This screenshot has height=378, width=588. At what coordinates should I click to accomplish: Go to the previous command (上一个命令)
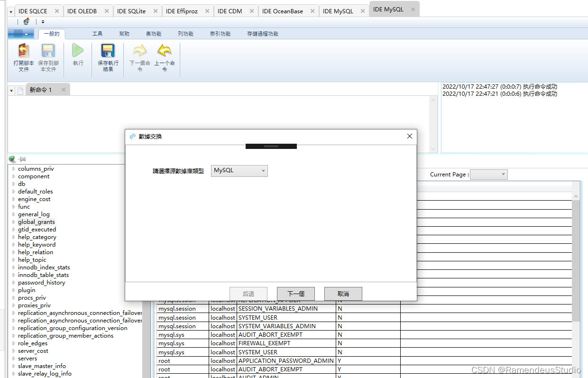(x=165, y=57)
